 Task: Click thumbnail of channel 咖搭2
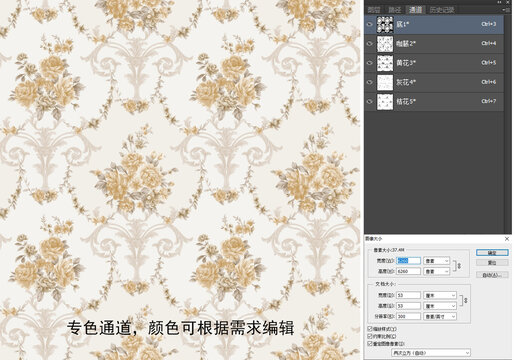click(385, 44)
